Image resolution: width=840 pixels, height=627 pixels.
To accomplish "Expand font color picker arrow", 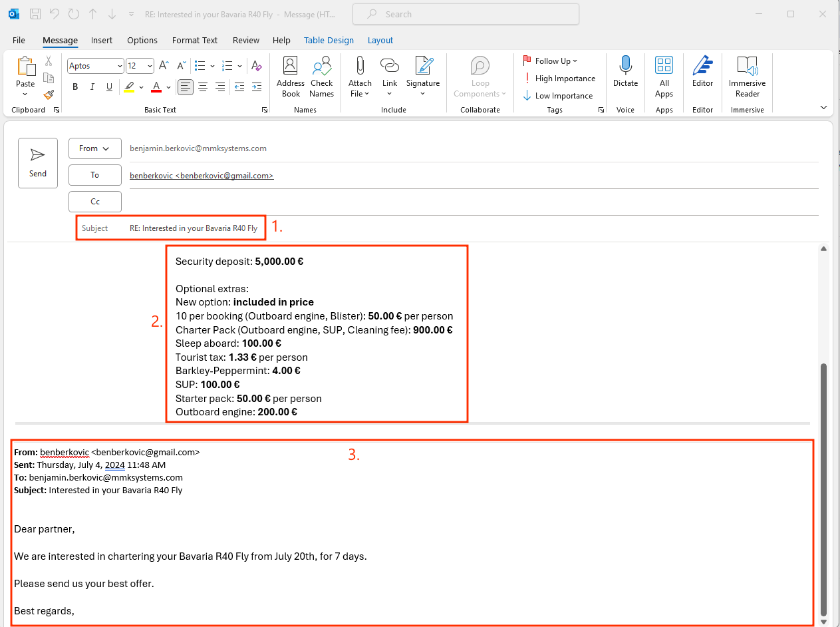I will pos(168,87).
